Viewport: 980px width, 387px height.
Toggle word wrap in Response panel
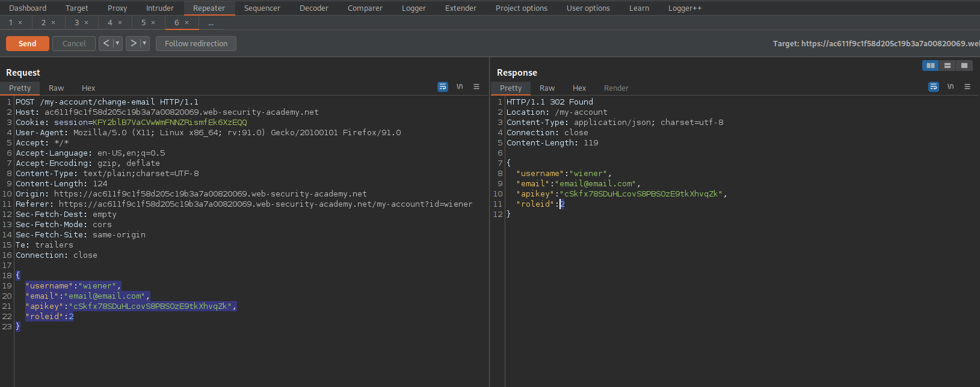[934, 87]
